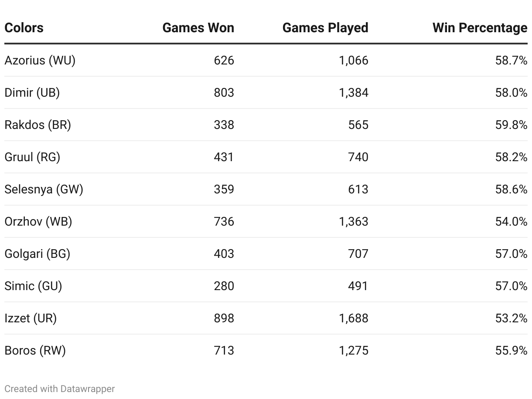532x399 pixels.
Task: Click the Golgari (BG) row label
Action: (38, 254)
